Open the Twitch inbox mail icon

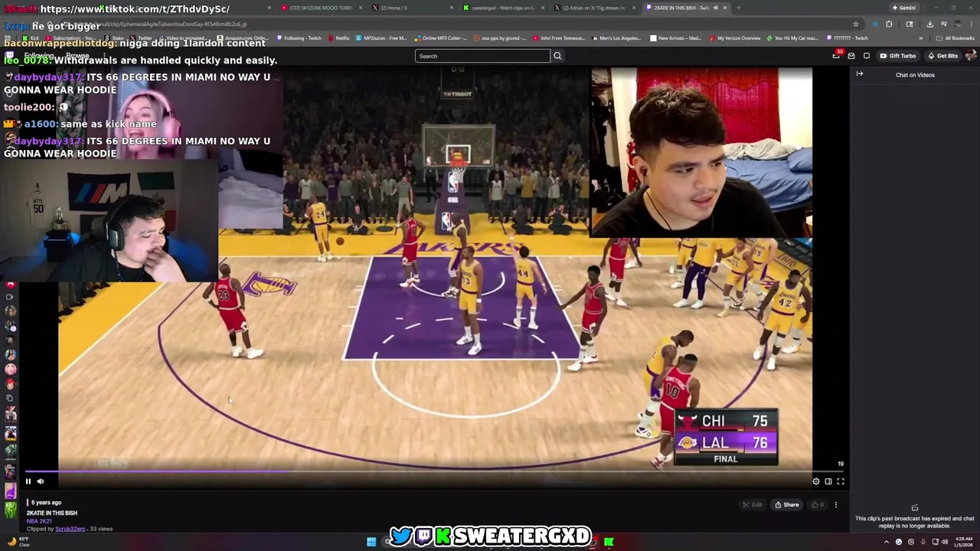(x=851, y=56)
